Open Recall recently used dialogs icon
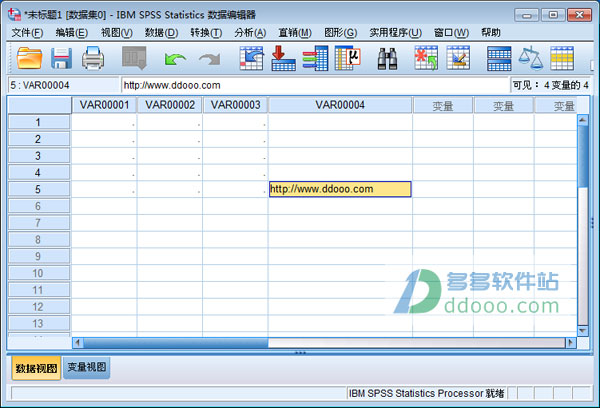Screen dimensions: 600x408 pos(134,58)
